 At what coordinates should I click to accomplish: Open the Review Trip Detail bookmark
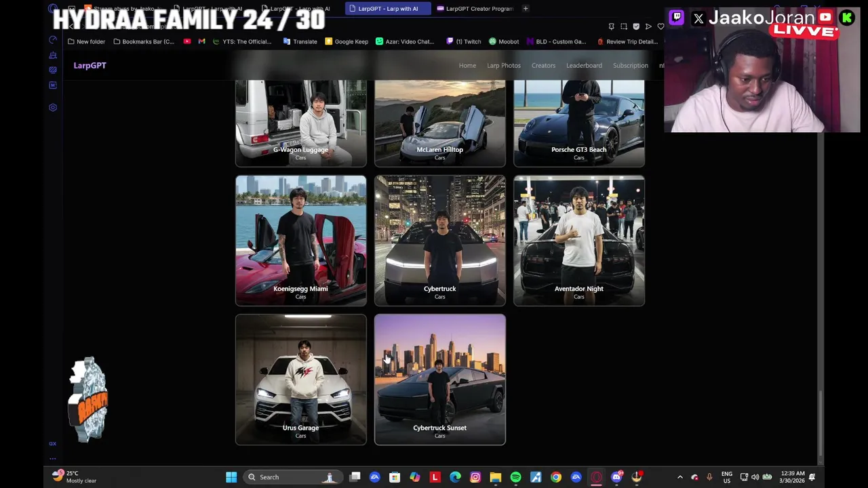pyautogui.click(x=627, y=41)
